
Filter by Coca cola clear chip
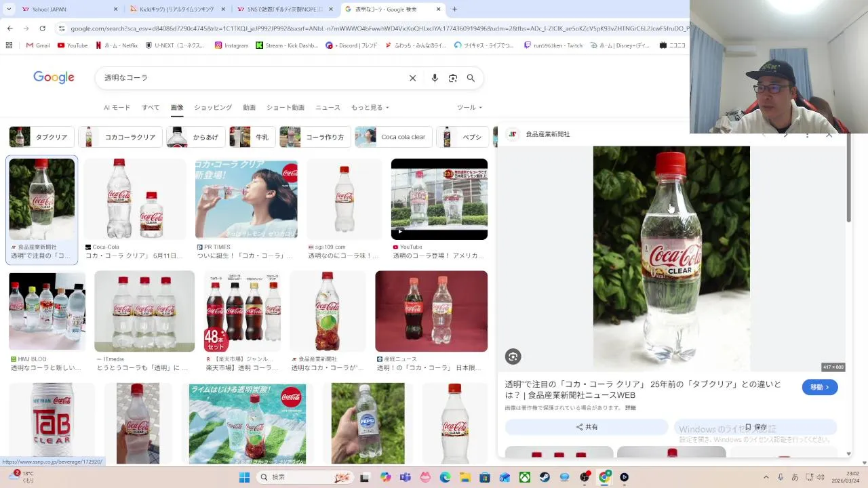[x=394, y=137]
